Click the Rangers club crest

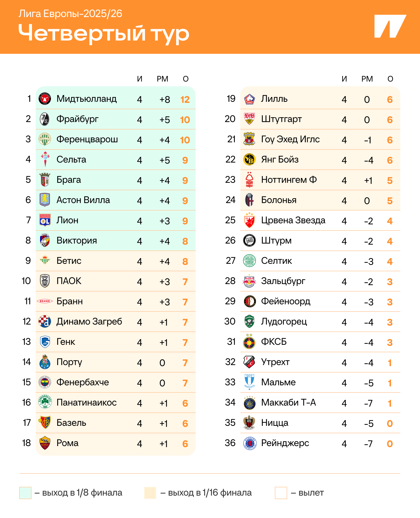pyautogui.click(x=249, y=443)
